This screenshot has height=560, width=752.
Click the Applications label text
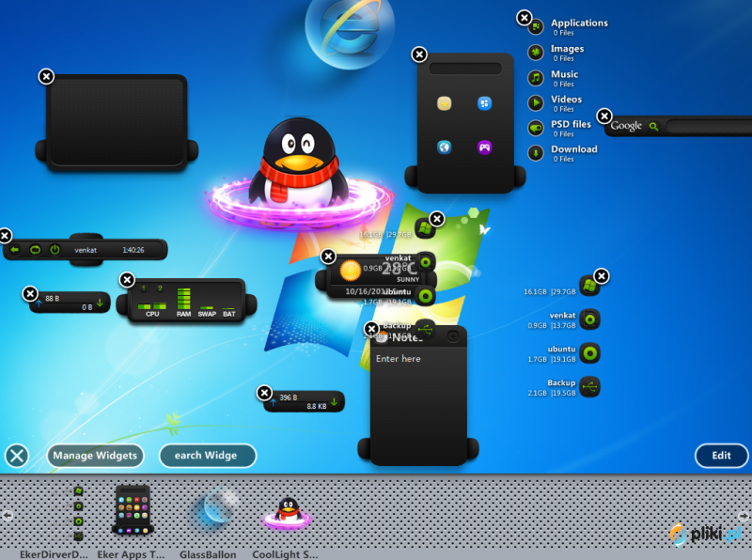(579, 23)
